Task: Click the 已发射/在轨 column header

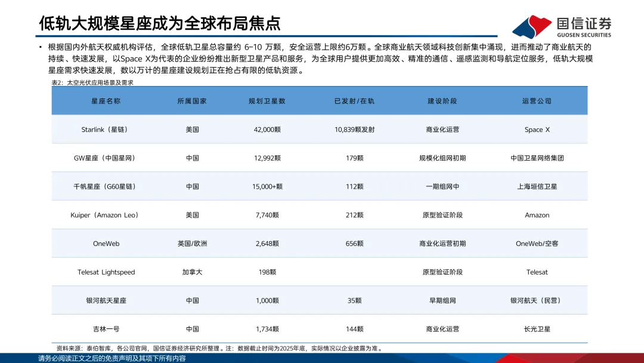Action: pos(354,101)
